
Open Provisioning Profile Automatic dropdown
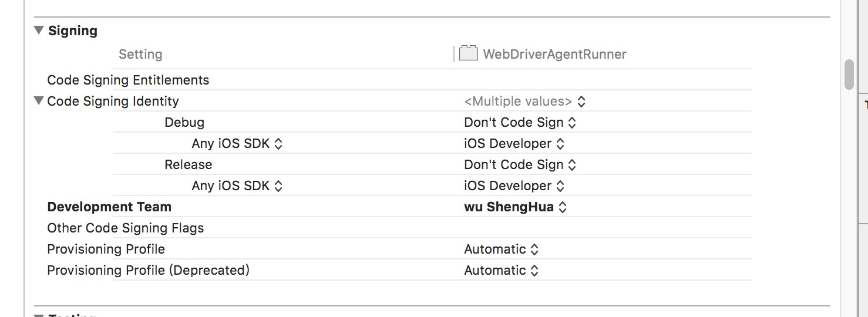pos(501,249)
